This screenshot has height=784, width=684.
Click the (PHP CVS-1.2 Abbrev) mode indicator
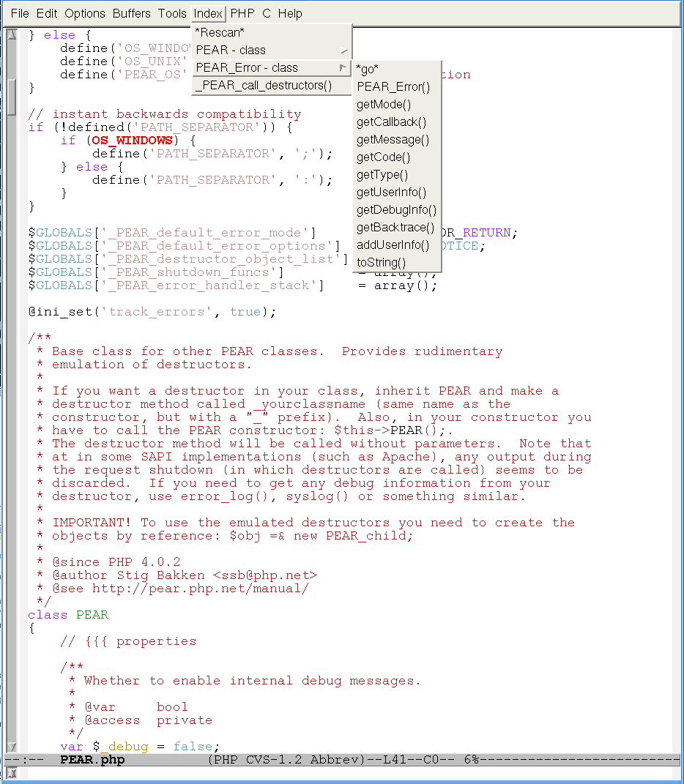pos(287,760)
